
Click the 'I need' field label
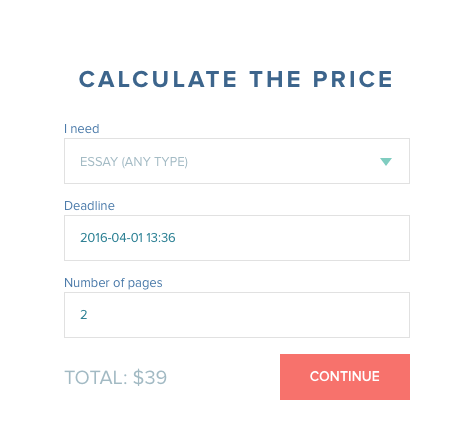point(82,129)
